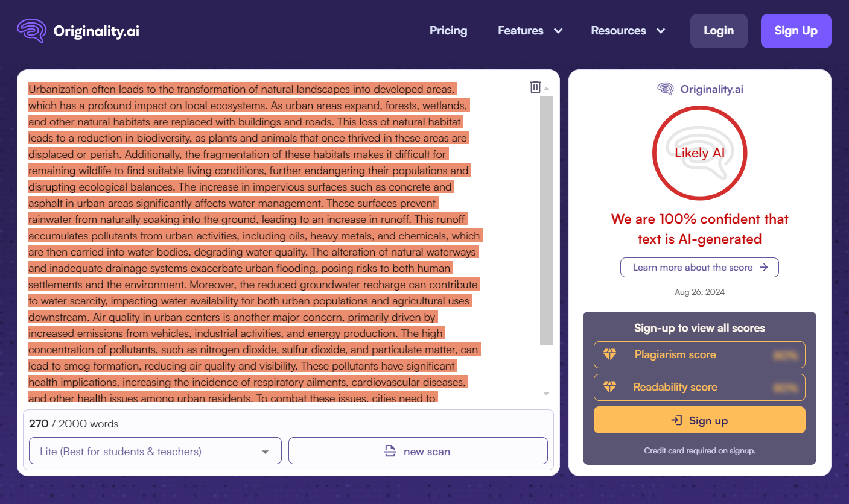849x504 pixels.
Task: Open the Lite model selection dropdown
Action: coord(155,451)
